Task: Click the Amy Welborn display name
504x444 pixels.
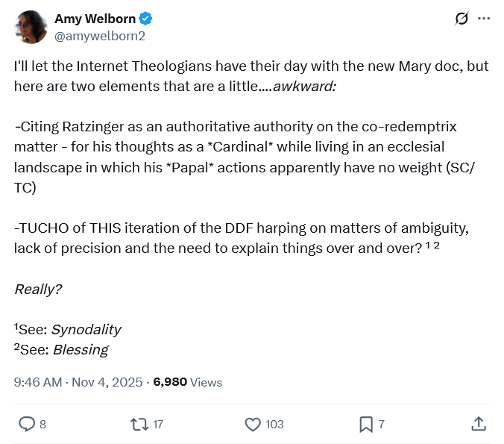Action: click(96, 19)
